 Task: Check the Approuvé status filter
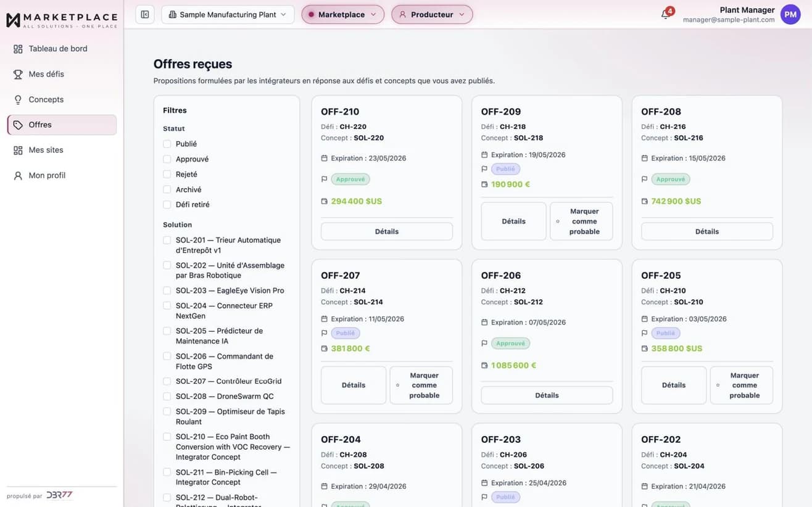click(x=167, y=159)
